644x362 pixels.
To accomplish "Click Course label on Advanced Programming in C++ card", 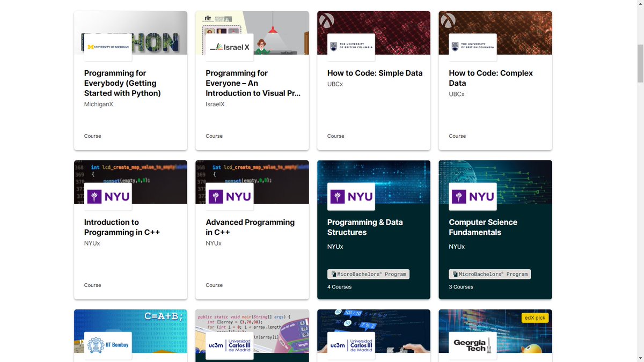I will coord(214,285).
